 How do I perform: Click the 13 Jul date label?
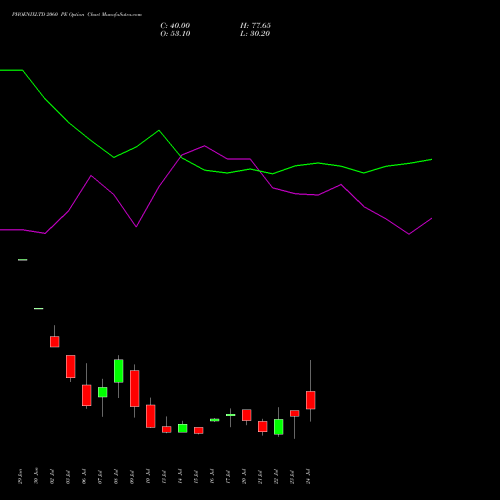164,476
